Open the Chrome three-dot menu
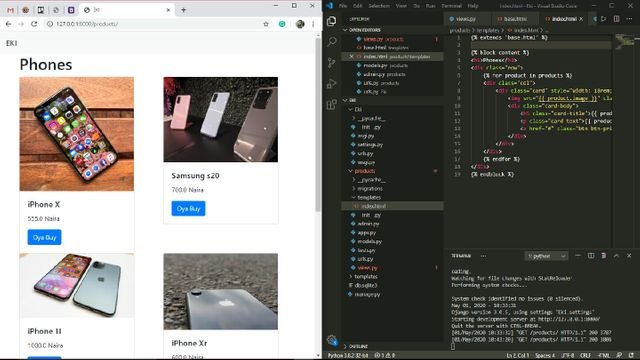Viewport: 640px width, 360px height. point(313,24)
